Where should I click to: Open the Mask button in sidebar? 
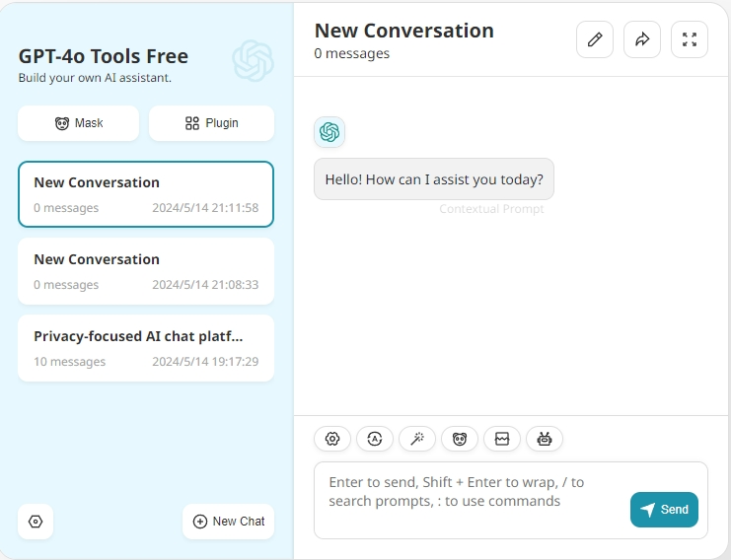click(x=80, y=123)
